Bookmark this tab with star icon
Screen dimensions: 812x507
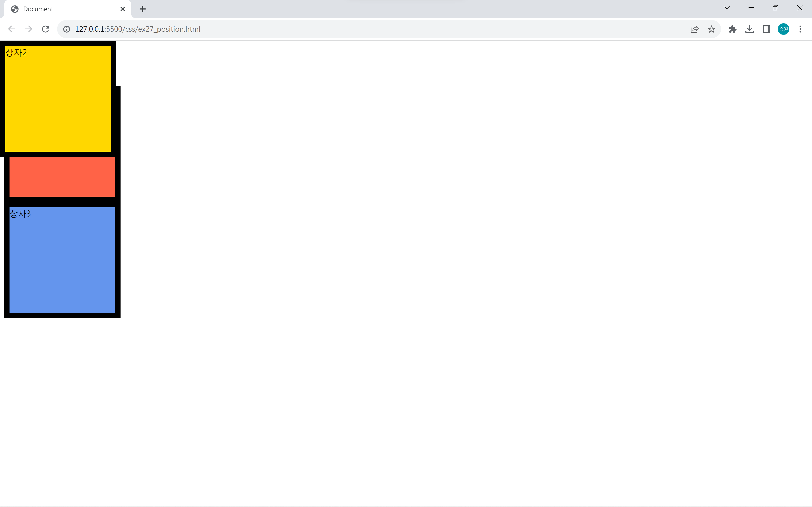(x=711, y=29)
